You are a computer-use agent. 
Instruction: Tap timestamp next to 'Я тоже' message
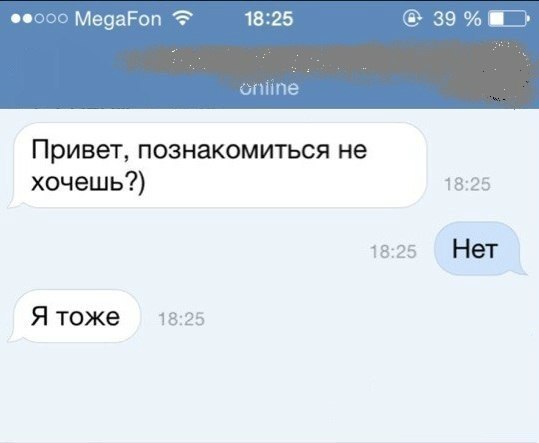click(x=182, y=319)
